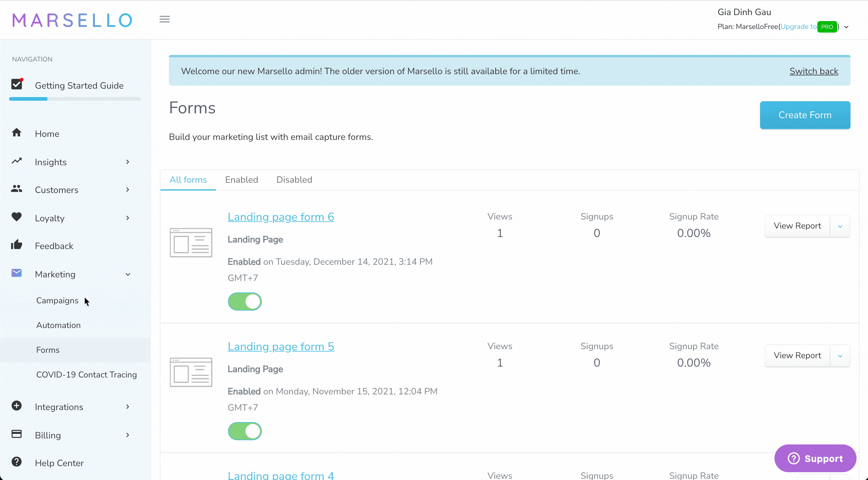Open COVID-19 Contact Tracing menu item

[86, 375]
